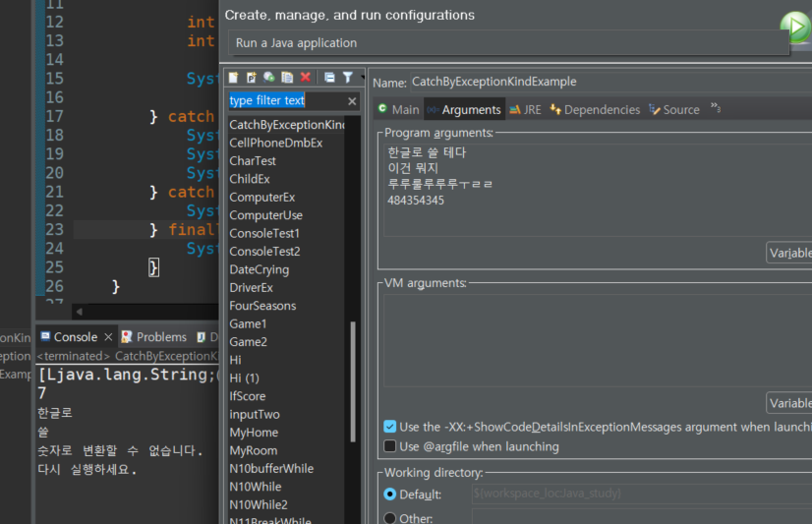Select ChildEx configuration
This screenshot has height=524, width=812.
pyautogui.click(x=250, y=179)
